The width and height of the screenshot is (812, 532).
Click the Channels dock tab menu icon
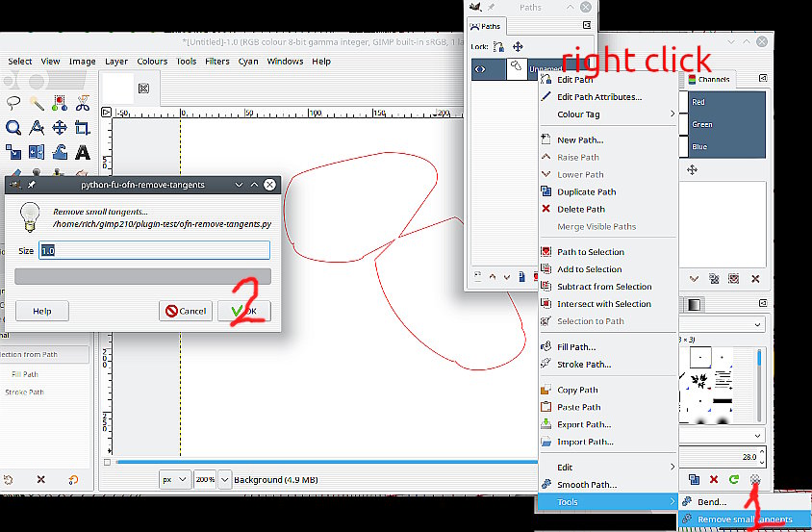click(763, 78)
